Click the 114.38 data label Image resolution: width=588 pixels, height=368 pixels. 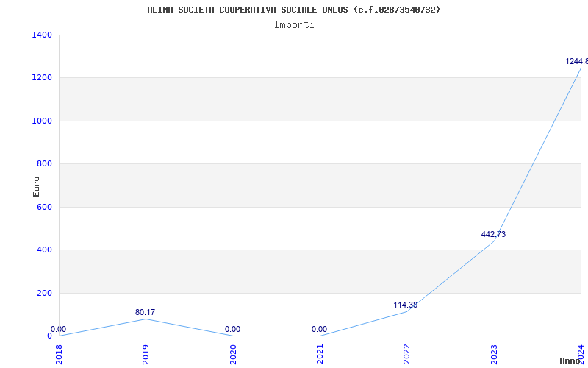[406, 305]
